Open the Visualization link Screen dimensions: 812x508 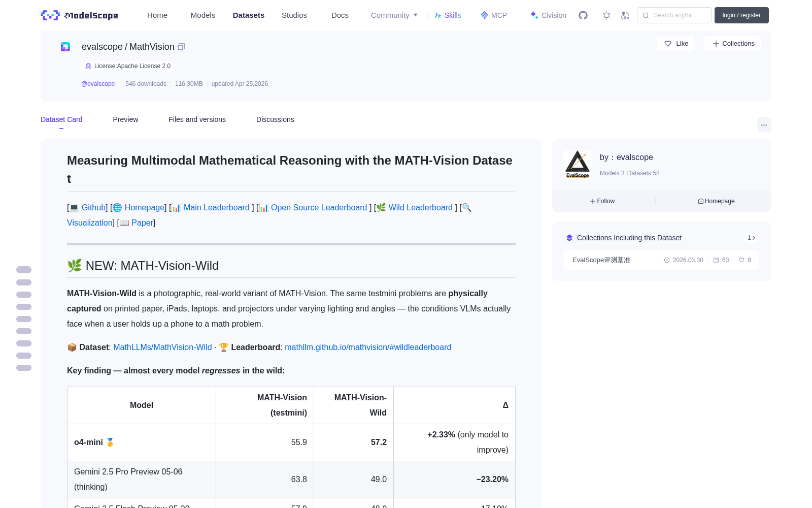click(x=90, y=223)
